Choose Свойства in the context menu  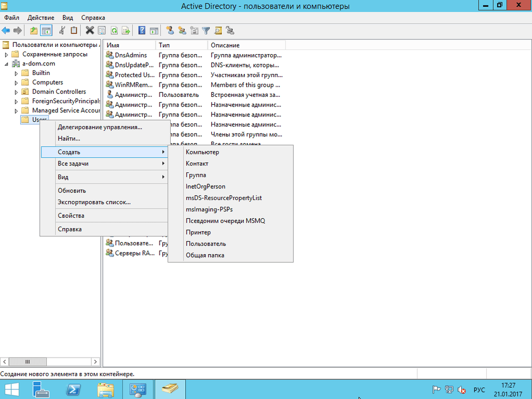[x=104, y=216]
